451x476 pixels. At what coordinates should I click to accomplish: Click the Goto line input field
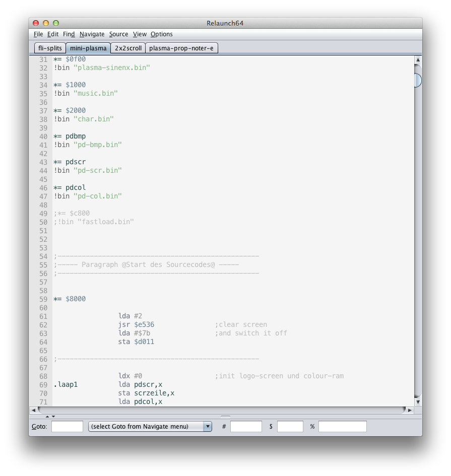point(67,427)
